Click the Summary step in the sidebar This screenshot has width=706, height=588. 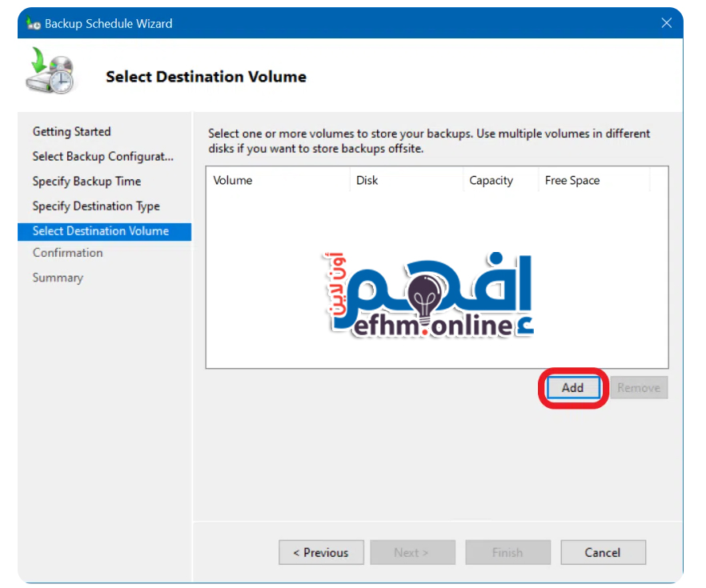point(58,278)
